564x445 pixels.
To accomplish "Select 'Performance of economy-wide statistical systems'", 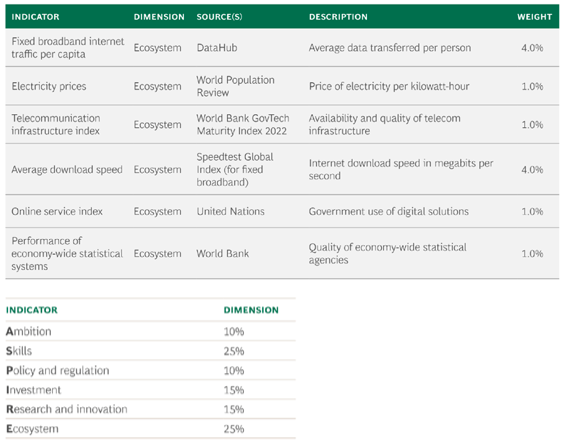I will pyautogui.click(x=67, y=253).
